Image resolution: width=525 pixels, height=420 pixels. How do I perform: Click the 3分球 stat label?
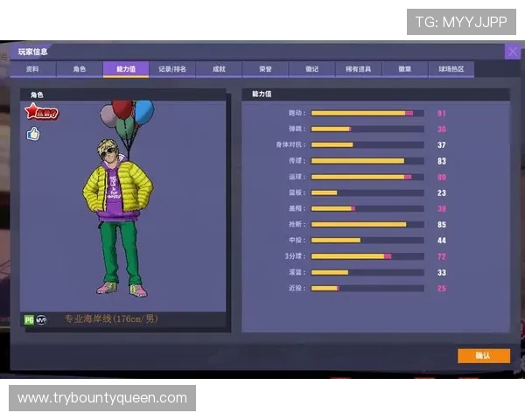(295, 256)
